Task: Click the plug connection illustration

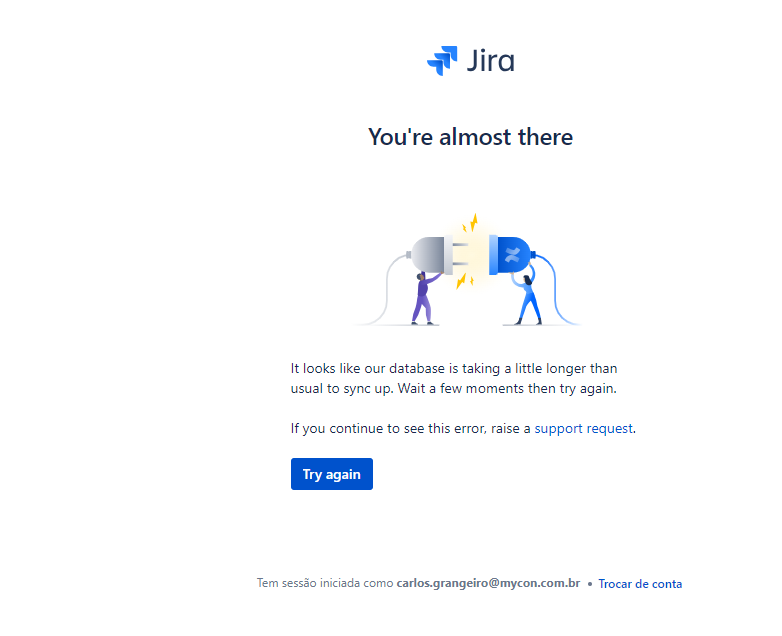Action: click(468, 269)
